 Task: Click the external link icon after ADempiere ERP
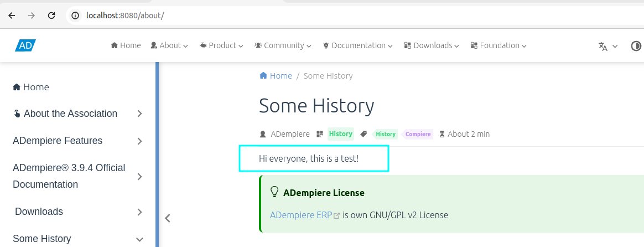point(336,215)
